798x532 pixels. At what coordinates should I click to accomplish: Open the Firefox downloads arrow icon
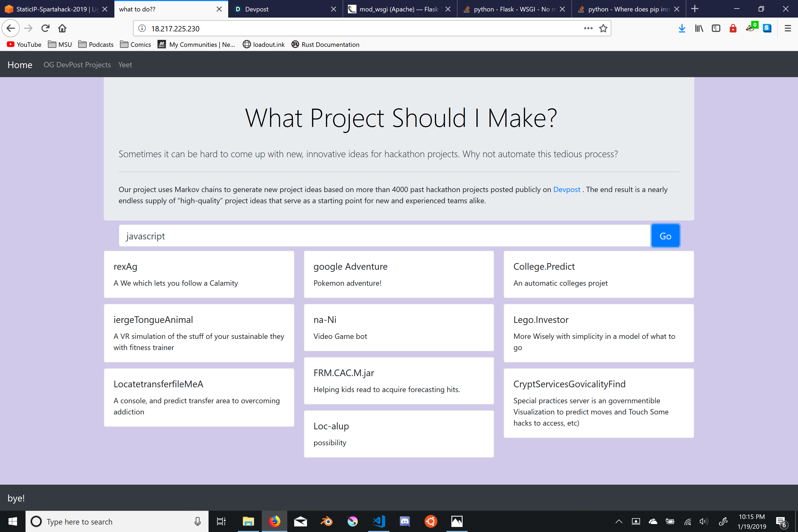click(x=681, y=28)
